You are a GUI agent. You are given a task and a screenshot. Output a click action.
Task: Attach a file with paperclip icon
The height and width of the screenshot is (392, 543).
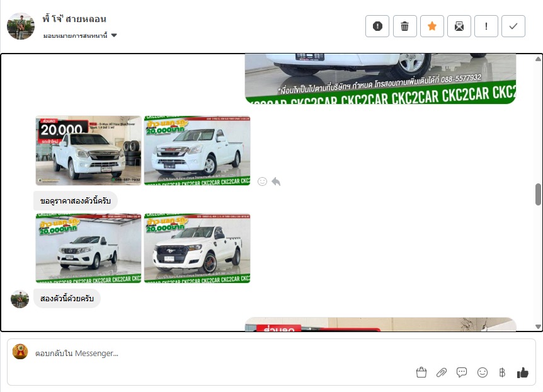coord(441,372)
